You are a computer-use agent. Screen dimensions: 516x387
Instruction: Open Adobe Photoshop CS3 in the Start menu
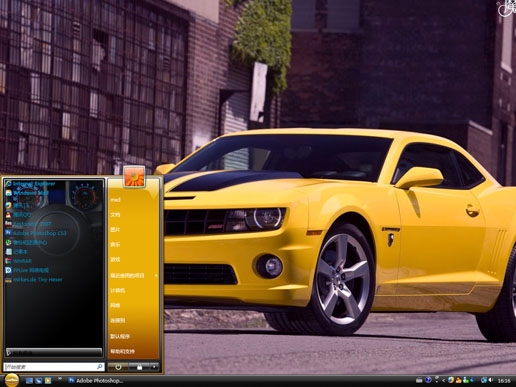coord(36,233)
